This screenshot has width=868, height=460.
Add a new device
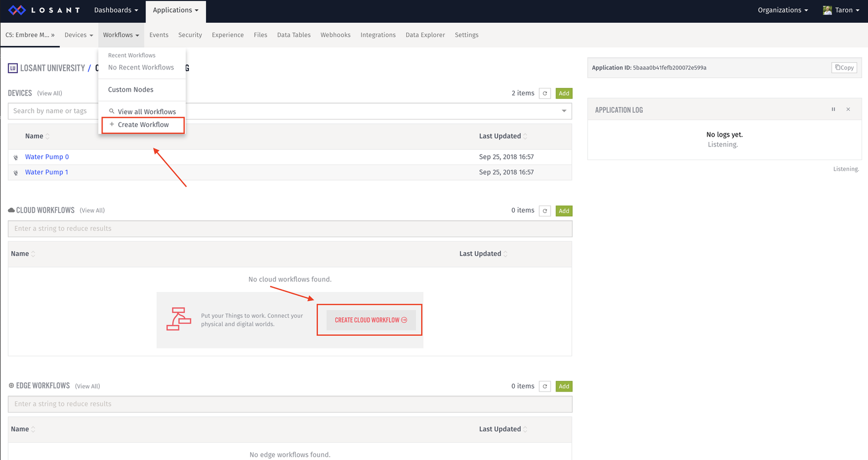(564, 93)
